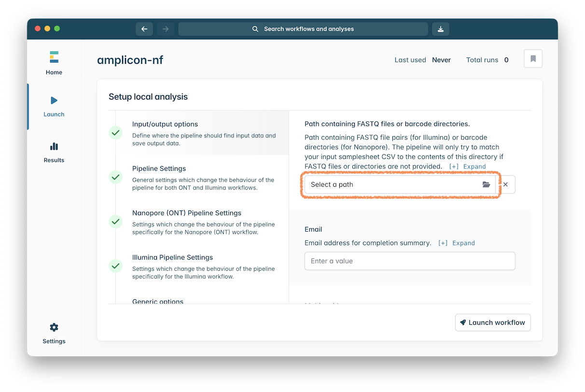Image resolution: width=585 pixels, height=392 pixels.
Task: Expand the FASTQ path description
Action: pos(467,167)
